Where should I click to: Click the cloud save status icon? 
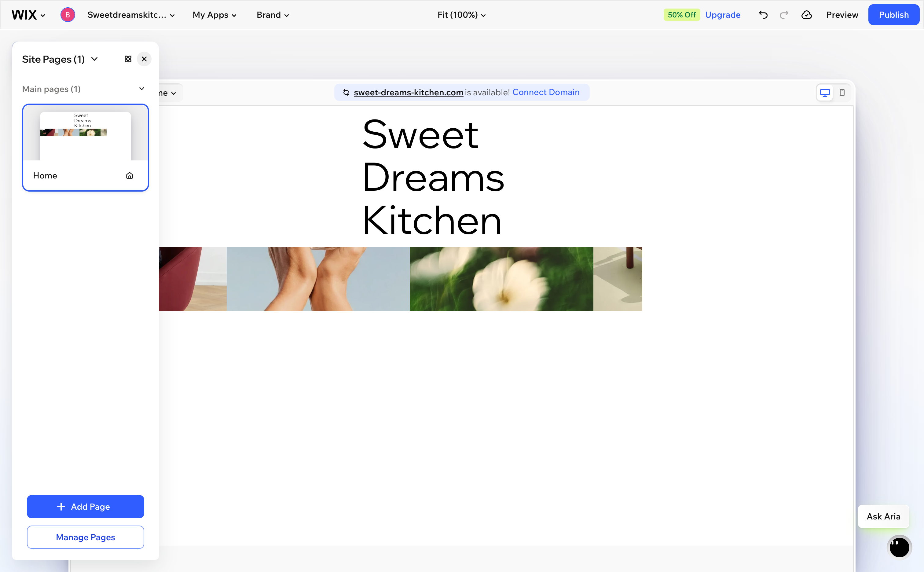807,15
